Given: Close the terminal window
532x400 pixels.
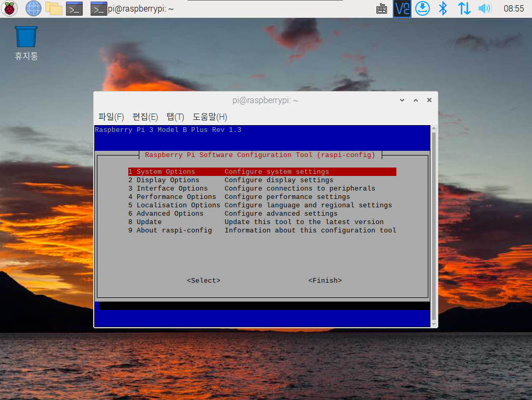Looking at the screenshot, I should (x=429, y=100).
